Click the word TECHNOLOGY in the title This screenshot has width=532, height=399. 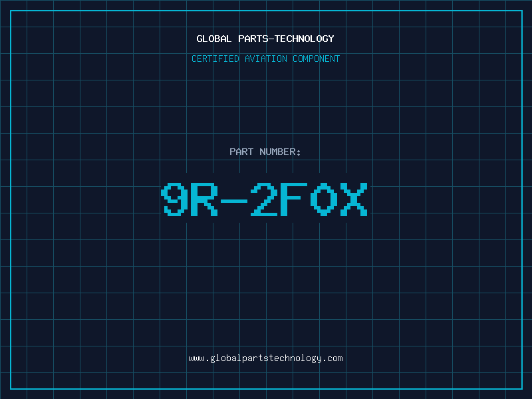[x=305, y=39]
